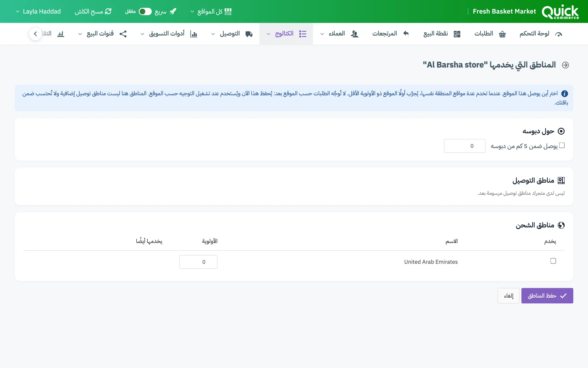
Task: Go to the الطلبات orders page
Action: point(490,34)
